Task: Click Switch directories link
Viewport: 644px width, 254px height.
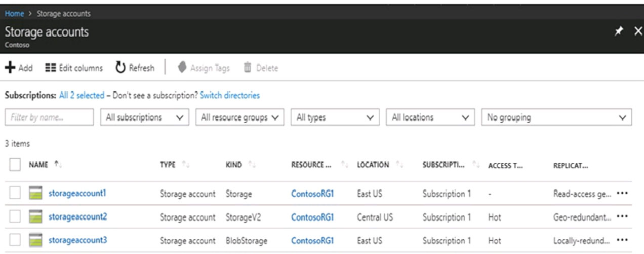Action: pos(230,95)
